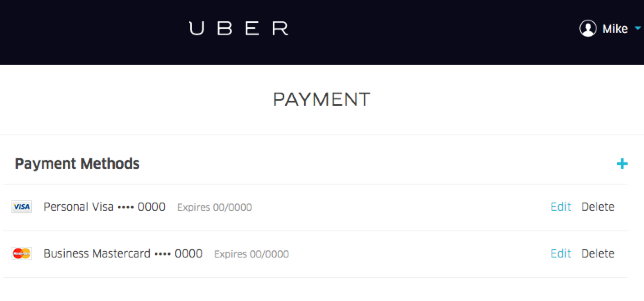
Task: Click Visa expiry text Expires 00/0000
Action: click(214, 208)
